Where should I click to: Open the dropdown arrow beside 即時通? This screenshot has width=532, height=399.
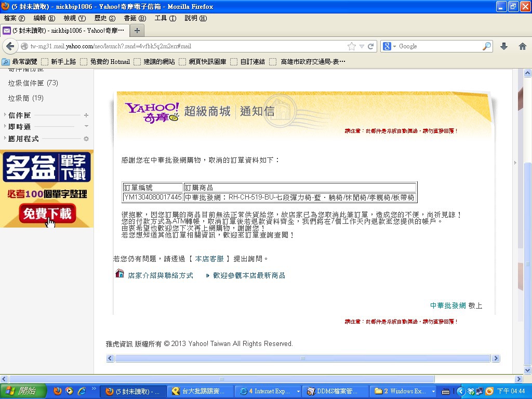point(86,126)
